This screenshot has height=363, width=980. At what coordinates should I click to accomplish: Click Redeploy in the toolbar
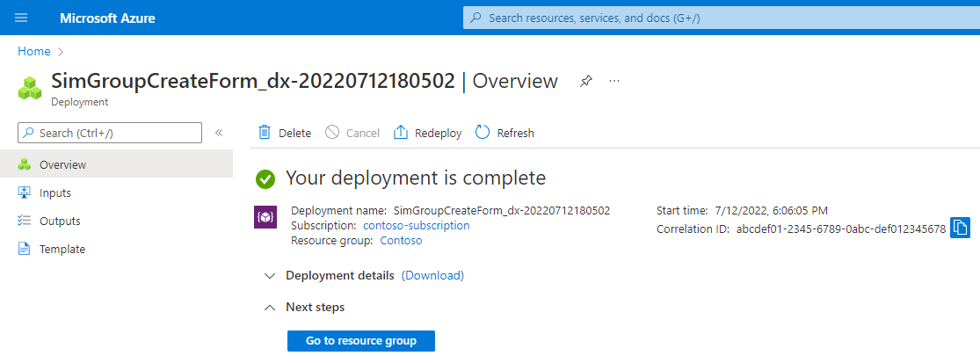pyautogui.click(x=427, y=133)
